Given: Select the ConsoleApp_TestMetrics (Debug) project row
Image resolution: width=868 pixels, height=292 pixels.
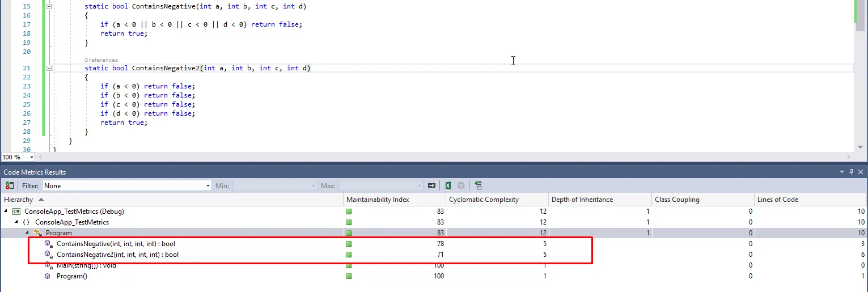Looking at the screenshot, I should [434, 211].
